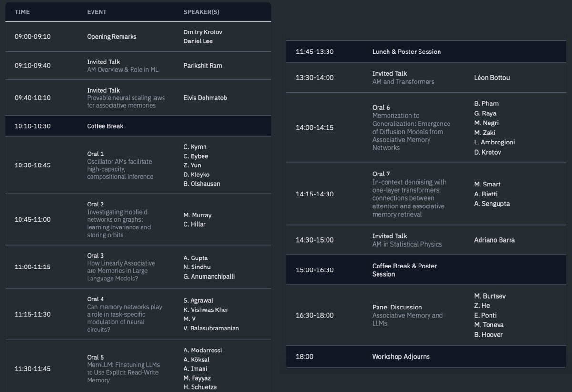Viewport: 572px width, 392px height.
Task: Click AM and Transformers talk subtitle
Action: (403, 82)
